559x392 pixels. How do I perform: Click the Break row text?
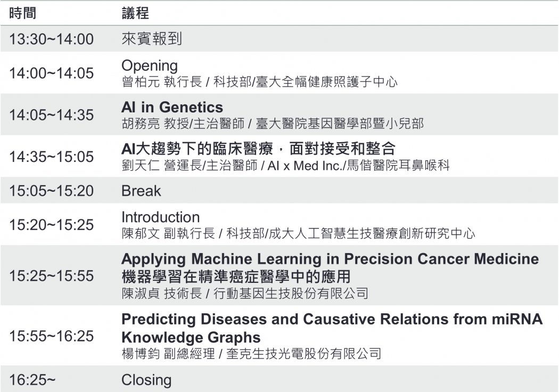(141, 191)
